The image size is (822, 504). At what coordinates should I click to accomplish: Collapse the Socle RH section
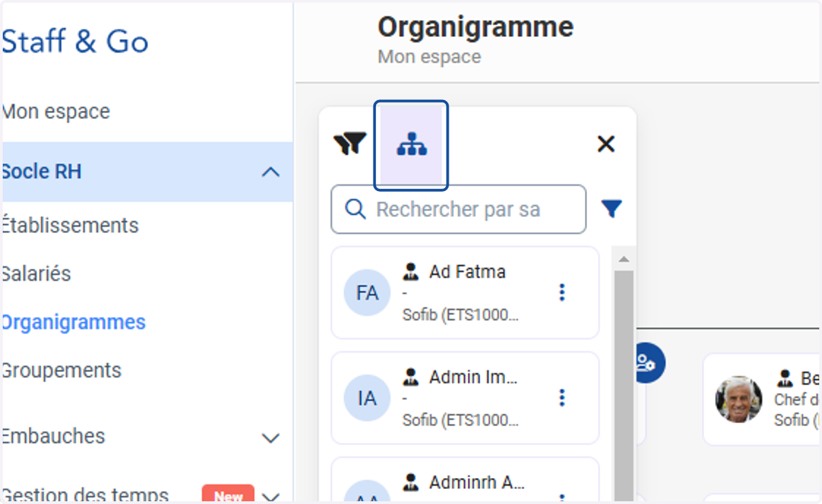[271, 172]
